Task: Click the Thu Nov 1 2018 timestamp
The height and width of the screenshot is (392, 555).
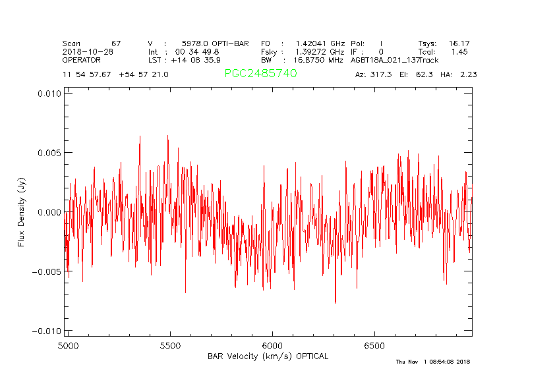Action: pyautogui.click(x=432, y=362)
